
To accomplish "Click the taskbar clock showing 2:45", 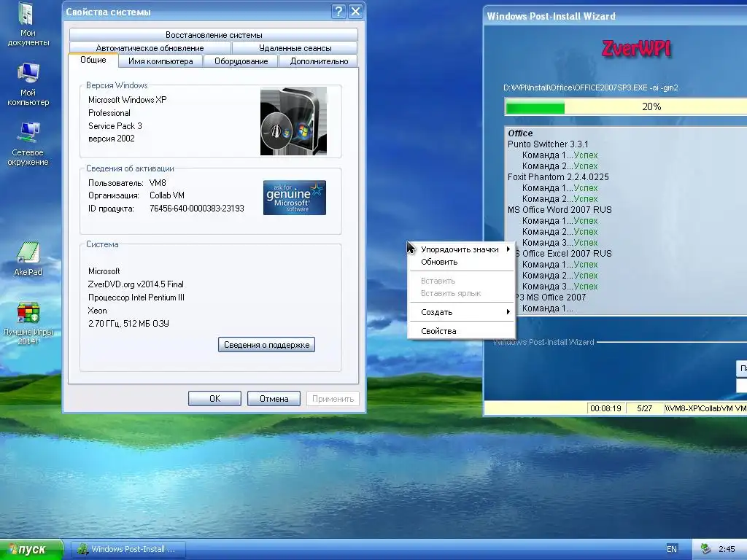I will (727, 549).
